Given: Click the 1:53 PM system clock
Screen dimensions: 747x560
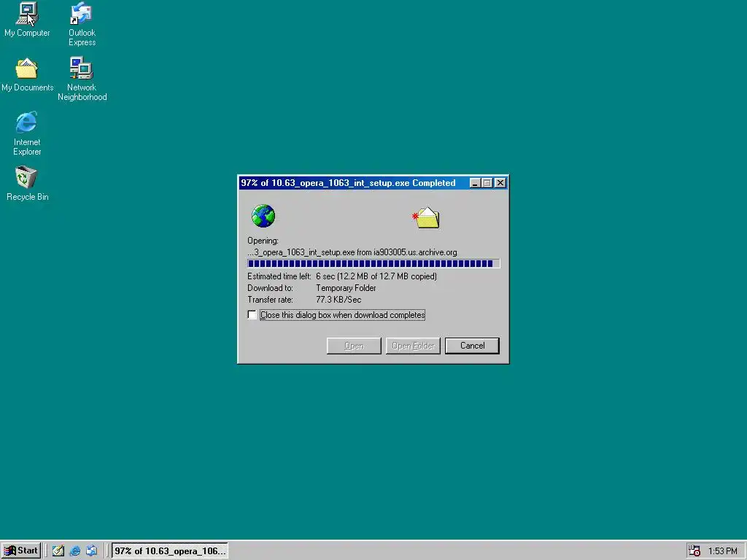Looking at the screenshot, I should (723, 551).
